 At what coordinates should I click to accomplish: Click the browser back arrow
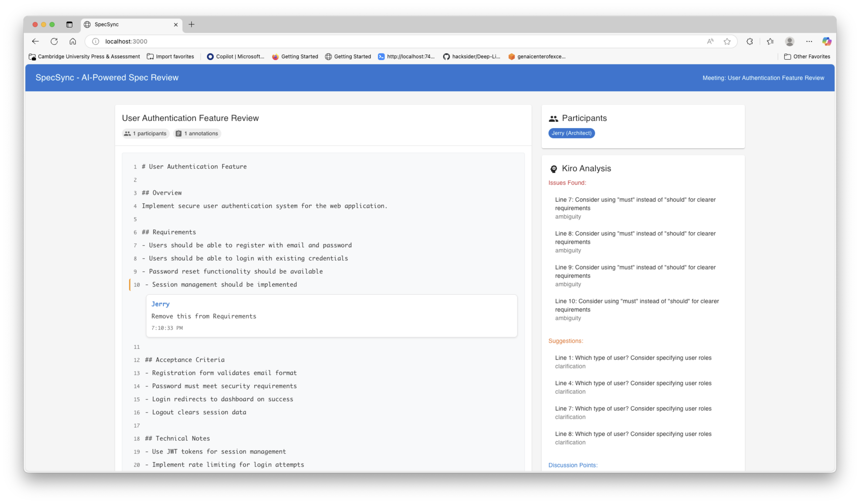click(36, 41)
